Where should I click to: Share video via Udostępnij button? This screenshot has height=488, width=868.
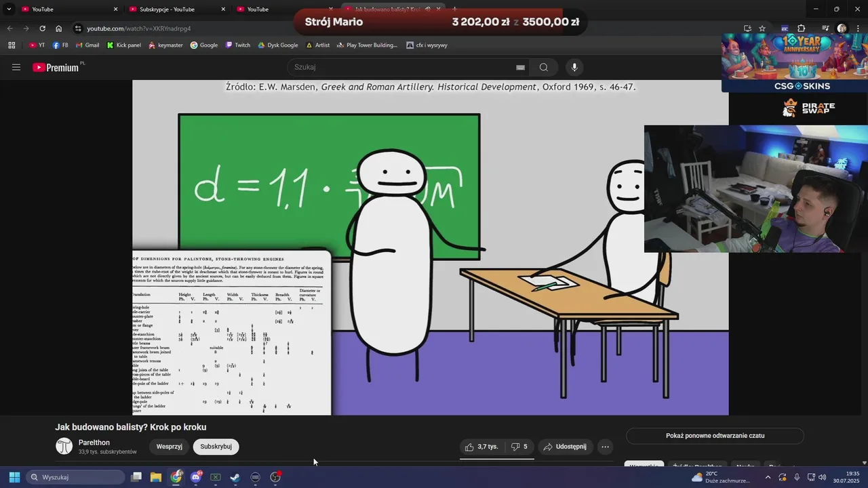click(565, 447)
